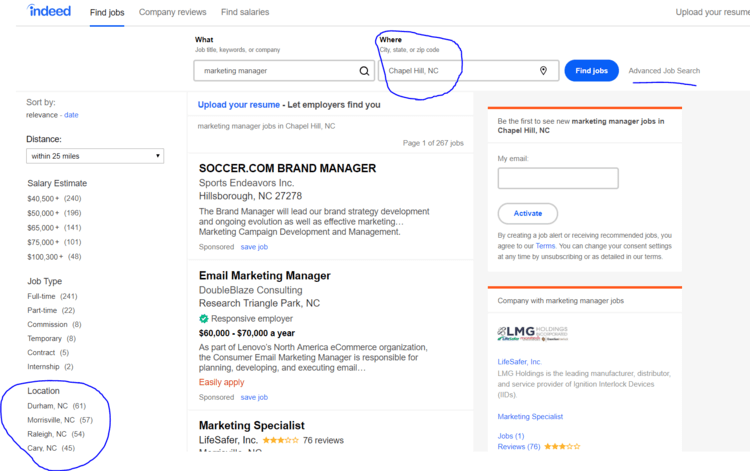Click the Responsive employer checkmark badge
Viewport: 750px width, 471px height.
coord(203,318)
